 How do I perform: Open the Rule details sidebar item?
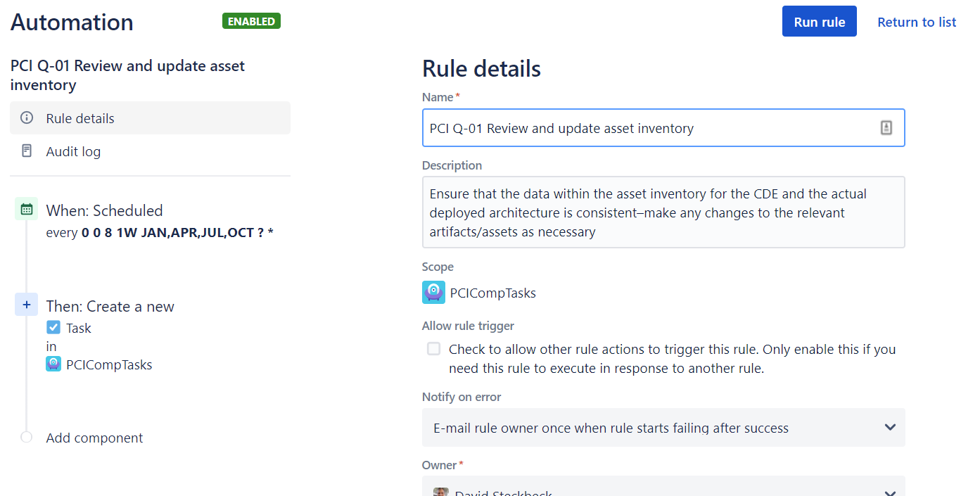point(150,118)
